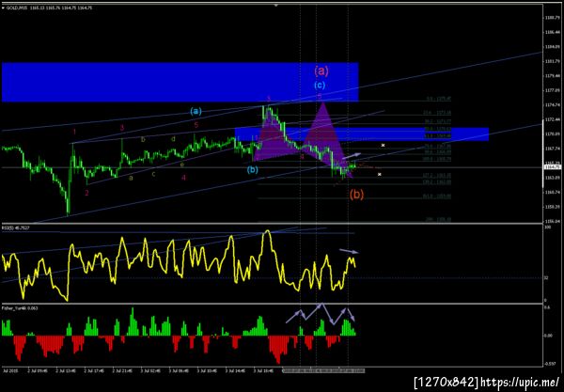This screenshot has height=392, width=564.
Task: Click the red wave number 4 label
Action: pos(184,178)
